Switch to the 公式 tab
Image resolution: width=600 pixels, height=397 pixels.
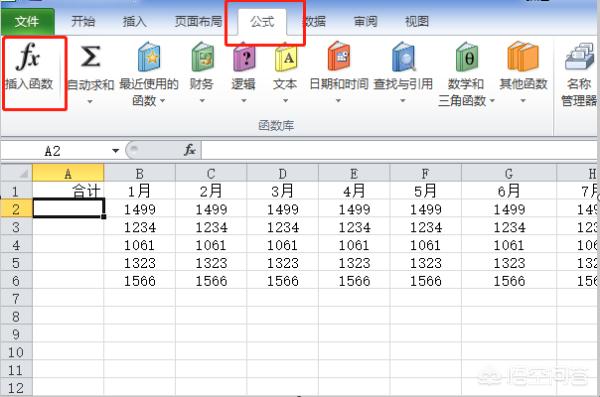[x=262, y=21]
